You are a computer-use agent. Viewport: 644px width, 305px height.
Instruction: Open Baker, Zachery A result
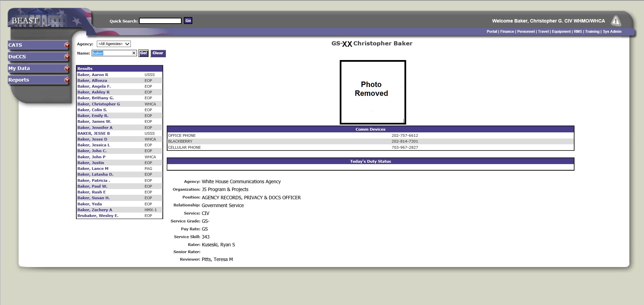(94, 210)
